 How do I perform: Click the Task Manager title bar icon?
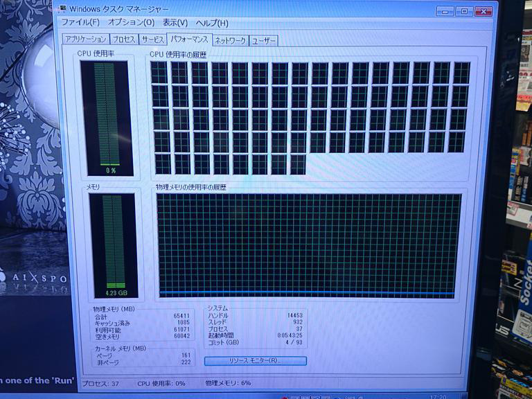(x=62, y=8)
